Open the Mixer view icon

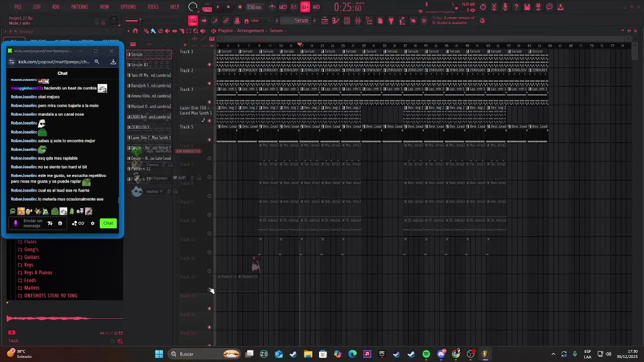point(358,21)
